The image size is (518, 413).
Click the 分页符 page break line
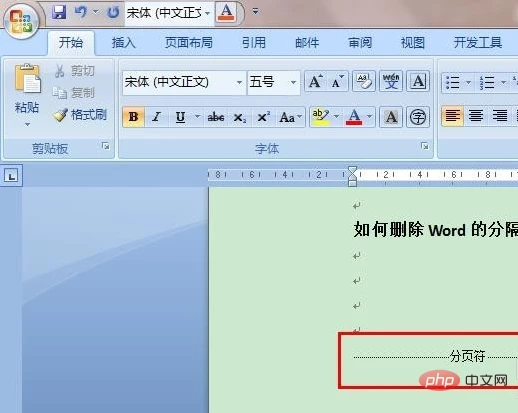point(436,357)
